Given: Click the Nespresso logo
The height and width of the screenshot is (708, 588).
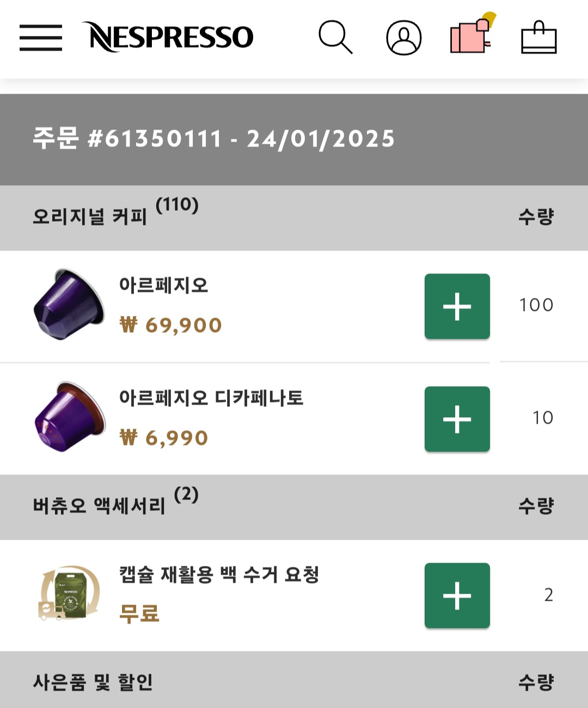Looking at the screenshot, I should [168, 37].
